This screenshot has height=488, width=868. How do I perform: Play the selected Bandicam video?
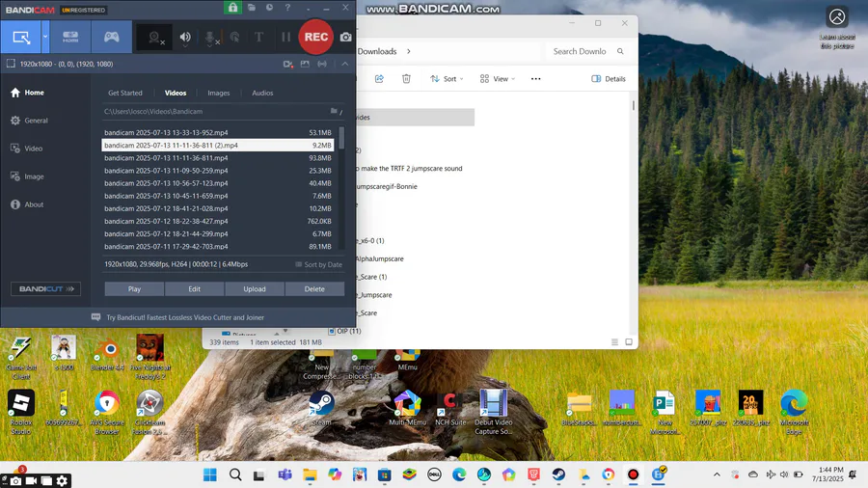[x=134, y=288]
